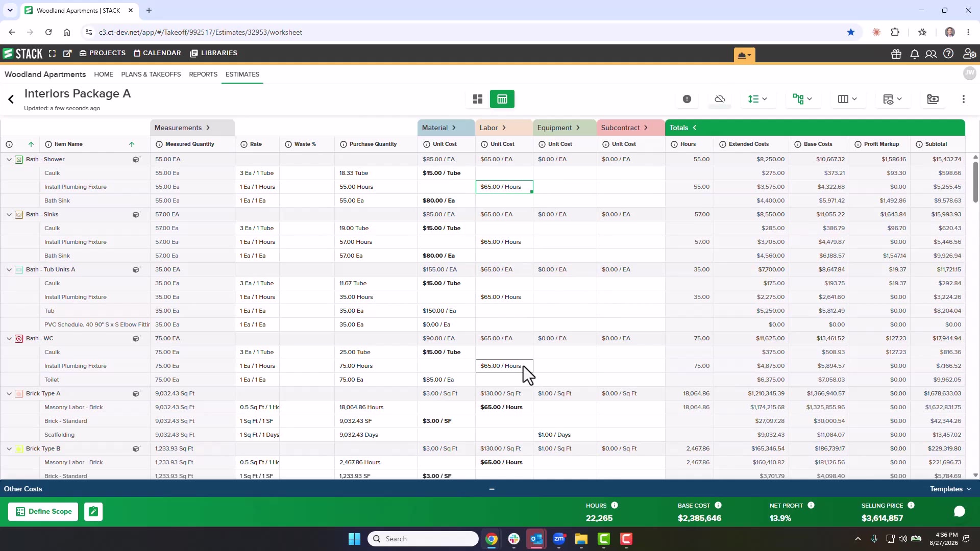This screenshot has height=551, width=980.
Task: Click the Labor column group header
Action: click(x=504, y=128)
